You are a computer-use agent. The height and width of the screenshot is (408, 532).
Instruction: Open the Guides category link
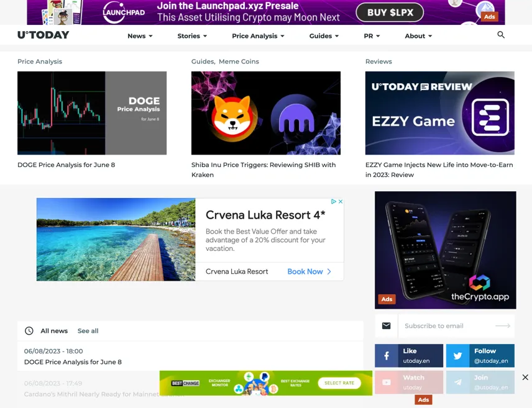click(x=203, y=61)
